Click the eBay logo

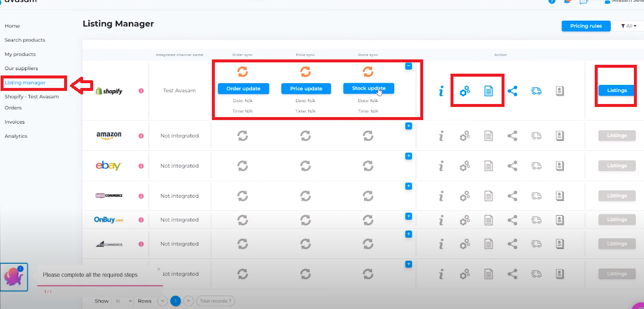109,165
